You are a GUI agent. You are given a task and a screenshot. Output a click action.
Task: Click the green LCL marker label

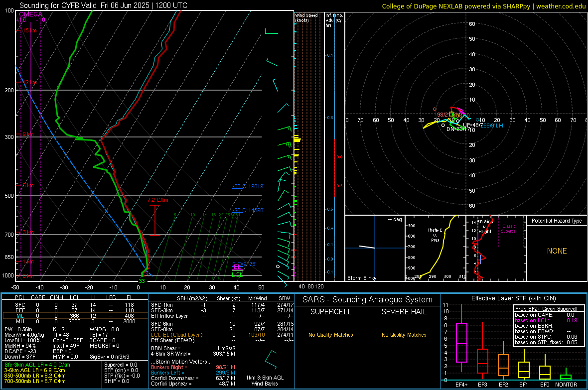(237, 275)
